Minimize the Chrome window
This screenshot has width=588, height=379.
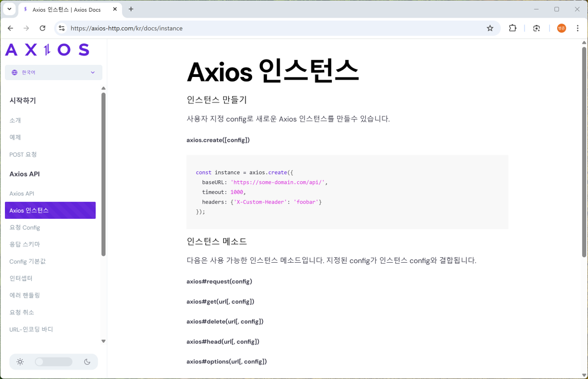536,9
